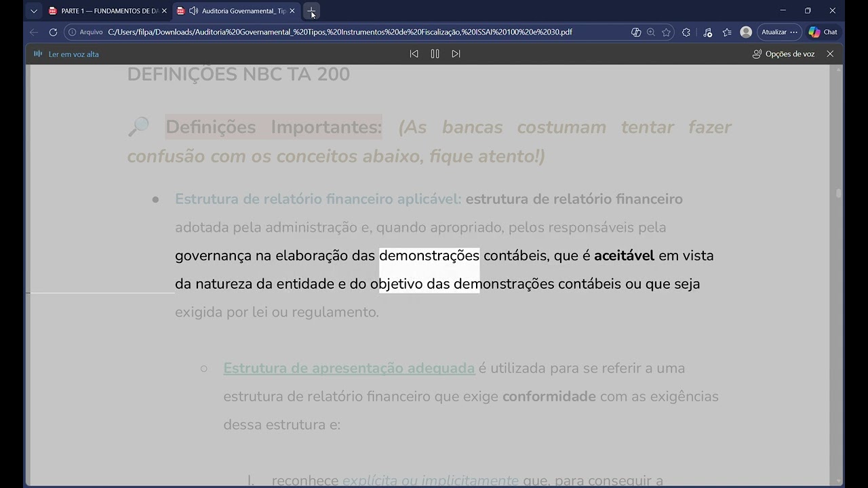Click the vertical scrollbar thumb
The height and width of the screenshot is (488, 868).
(x=838, y=193)
